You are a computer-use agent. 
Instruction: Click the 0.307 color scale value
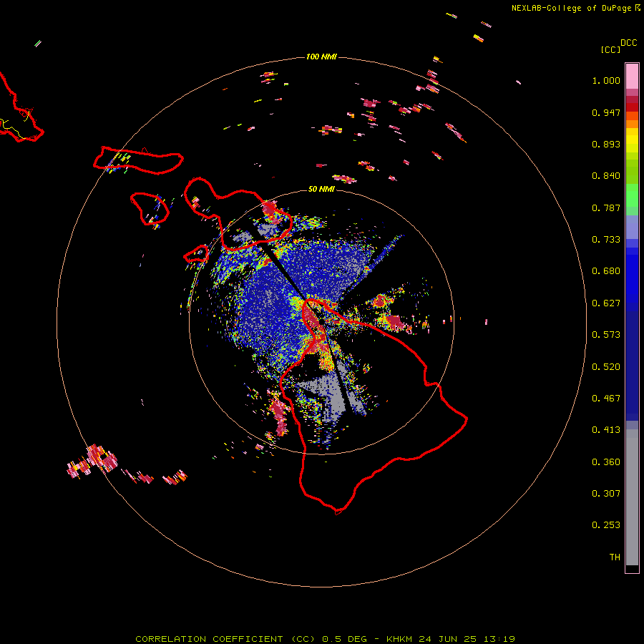coord(606,494)
